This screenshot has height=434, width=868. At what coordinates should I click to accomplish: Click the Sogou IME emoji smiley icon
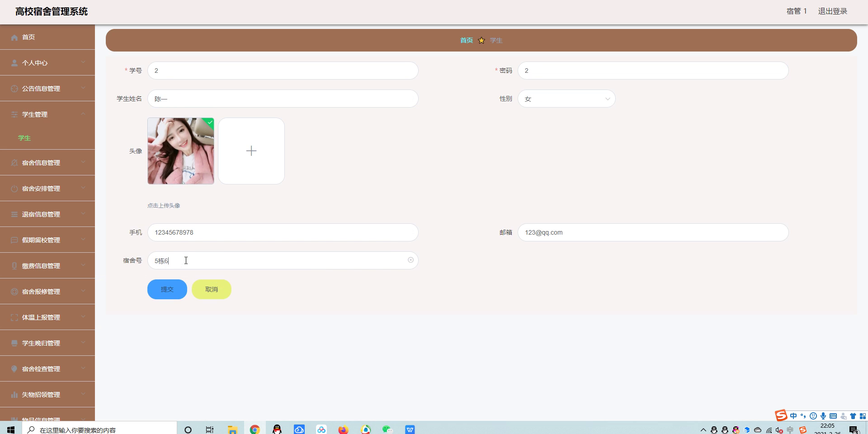point(813,416)
